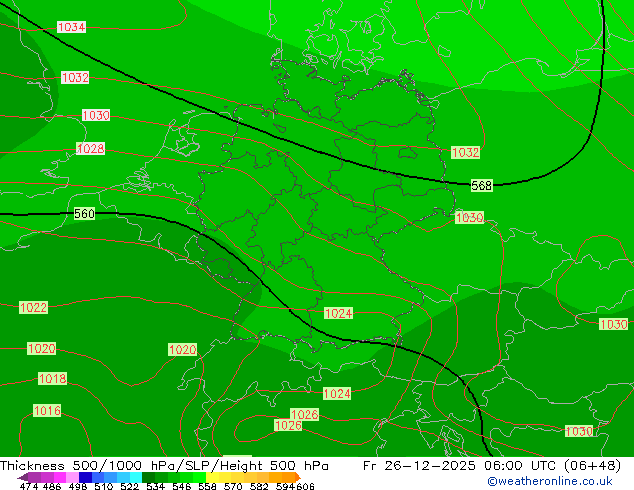
Task: Select the 560 height contour label
Action: (x=85, y=213)
